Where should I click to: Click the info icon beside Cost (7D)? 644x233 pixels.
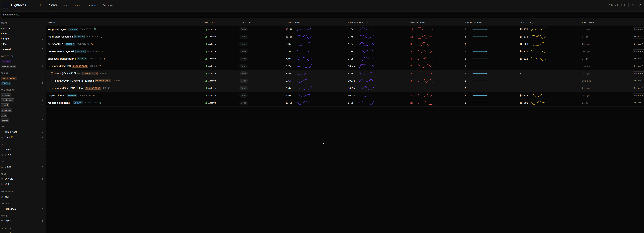coord(533,23)
